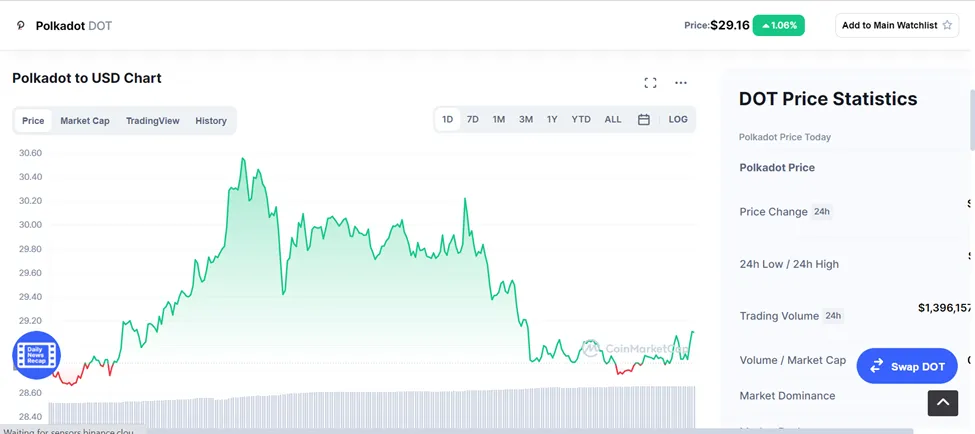Click the 24h tag beside Price Change

tap(821, 211)
